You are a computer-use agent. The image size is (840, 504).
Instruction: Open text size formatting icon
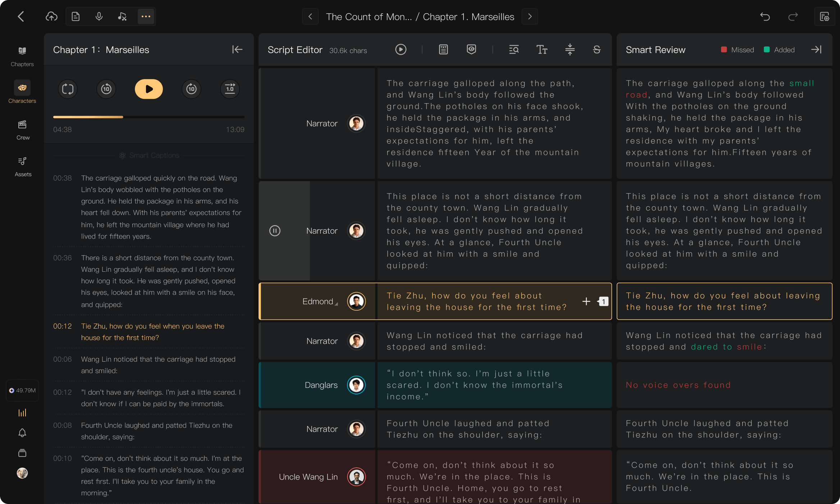coord(542,50)
